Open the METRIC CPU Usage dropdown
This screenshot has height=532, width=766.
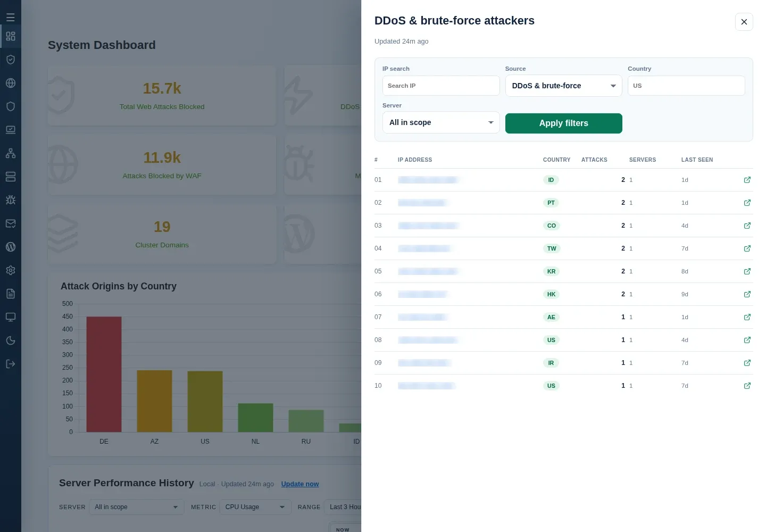tap(255, 507)
